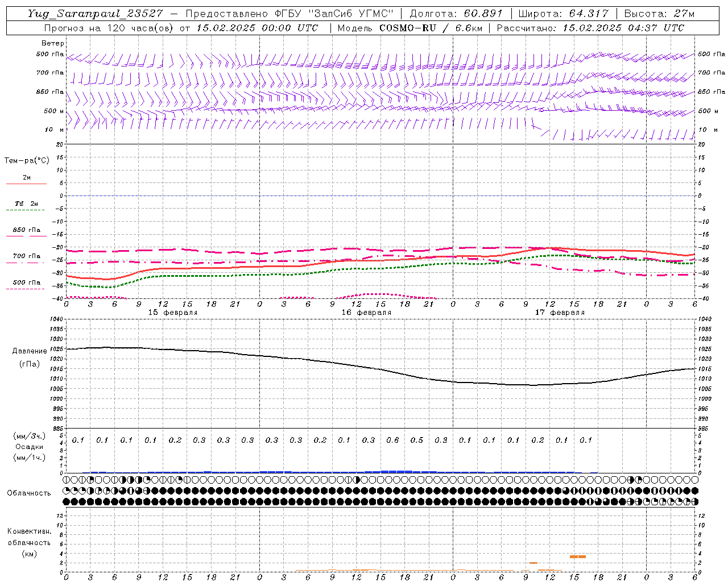
Task: Click the Осадки precipitation label
Action: pyautogui.click(x=30, y=447)
